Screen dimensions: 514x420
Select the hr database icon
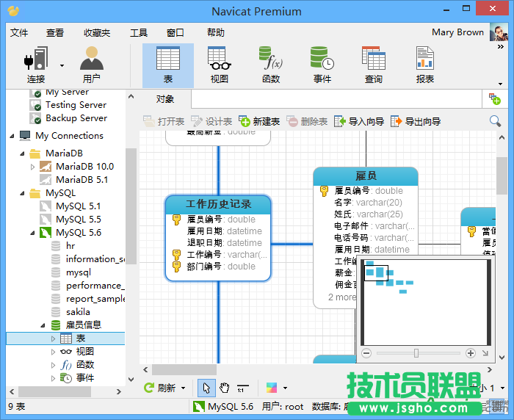tap(56, 246)
